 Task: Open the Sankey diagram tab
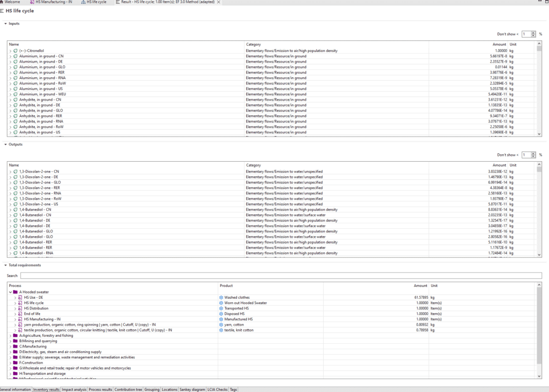(x=192, y=389)
